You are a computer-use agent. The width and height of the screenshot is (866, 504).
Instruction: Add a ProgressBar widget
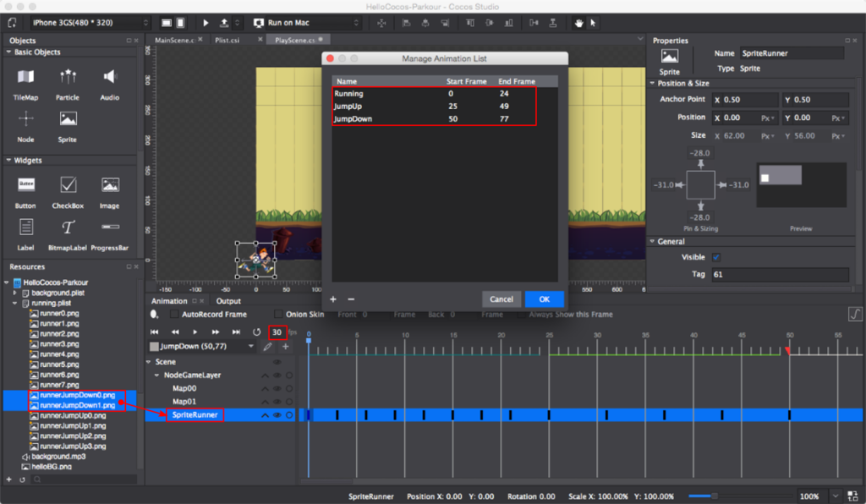(x=109, y=234)
